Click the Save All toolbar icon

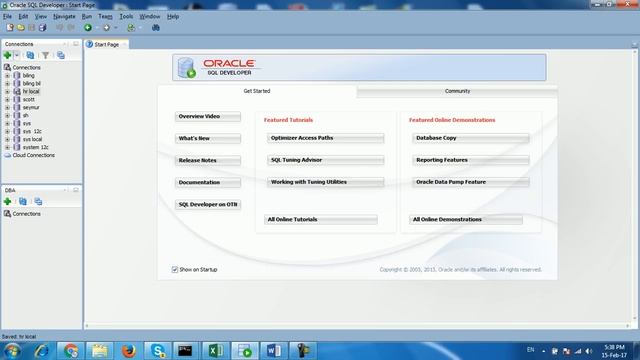pyautogui.click(x=42, y=27)
